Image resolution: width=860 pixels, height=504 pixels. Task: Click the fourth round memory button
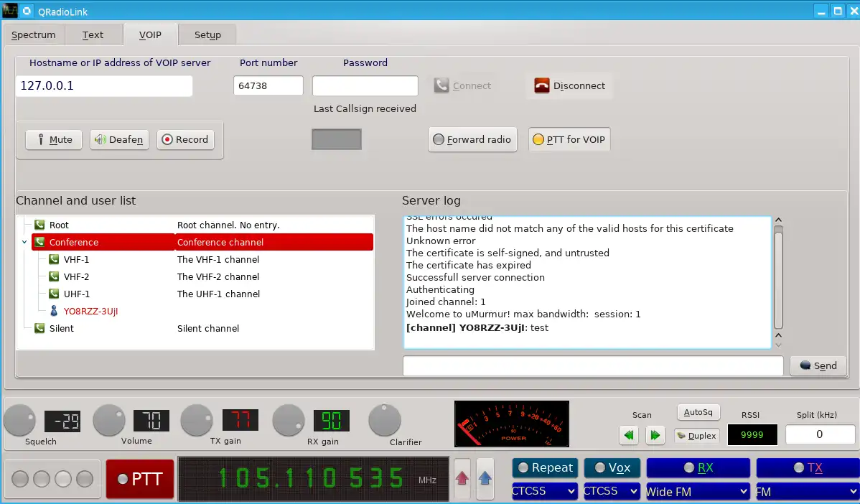(x=85, y=479)
